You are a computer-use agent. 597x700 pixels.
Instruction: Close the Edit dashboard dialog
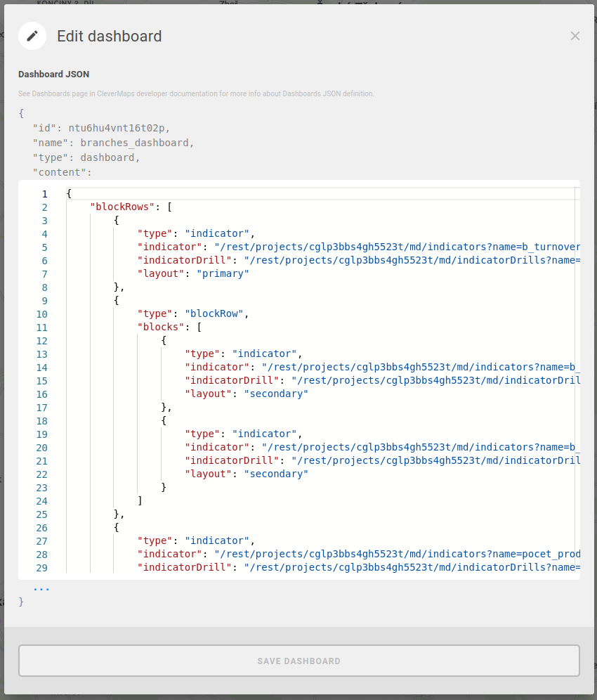click(x=575, y=36)
